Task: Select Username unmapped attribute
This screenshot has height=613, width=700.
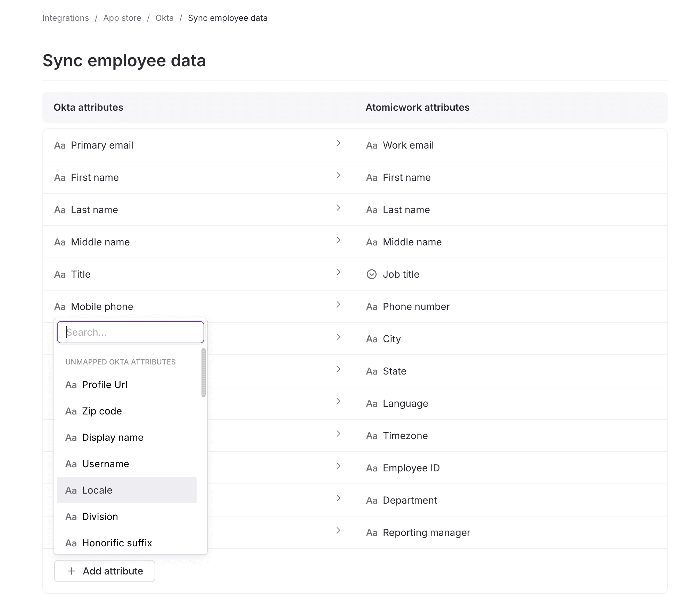Action: pyautogui.click(x=127, y=464)
